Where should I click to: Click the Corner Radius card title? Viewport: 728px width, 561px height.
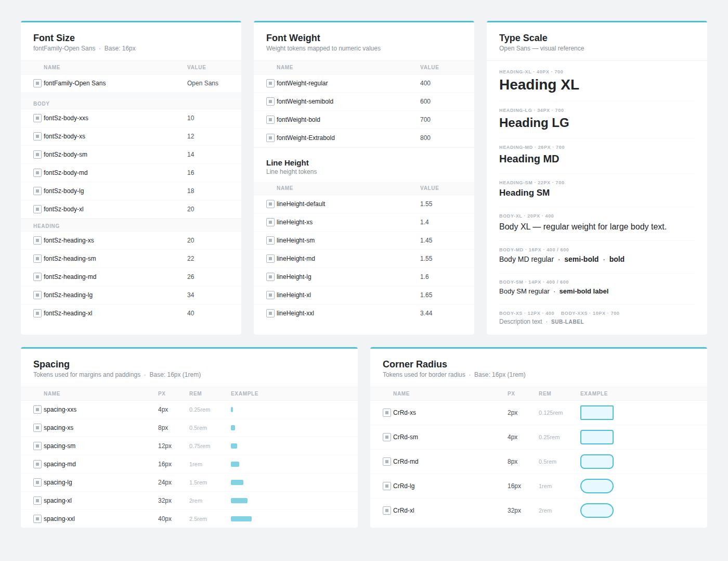tap(415, 364)
